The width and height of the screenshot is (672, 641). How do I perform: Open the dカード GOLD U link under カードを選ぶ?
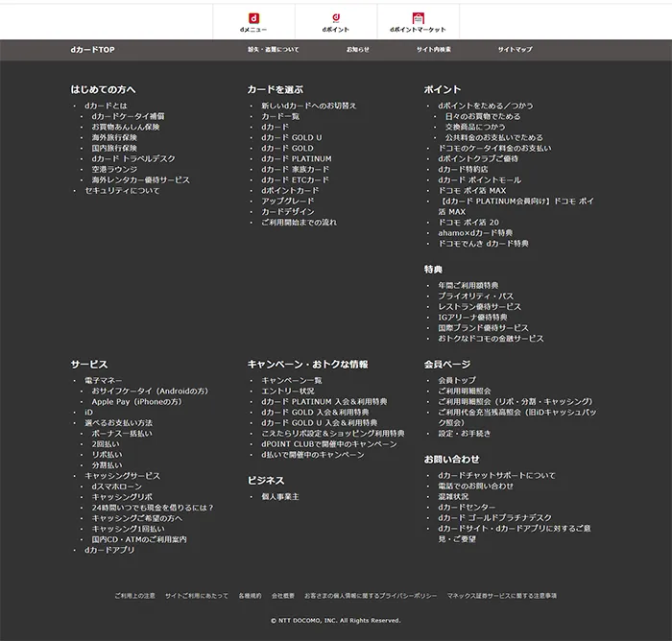pyautogui.click(x=292, y=137)
